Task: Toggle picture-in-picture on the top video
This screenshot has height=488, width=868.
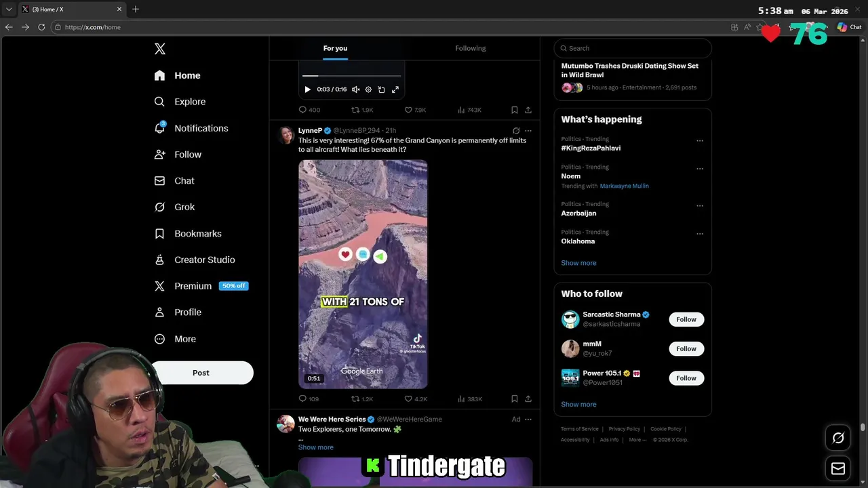Action: pos(381,89)
